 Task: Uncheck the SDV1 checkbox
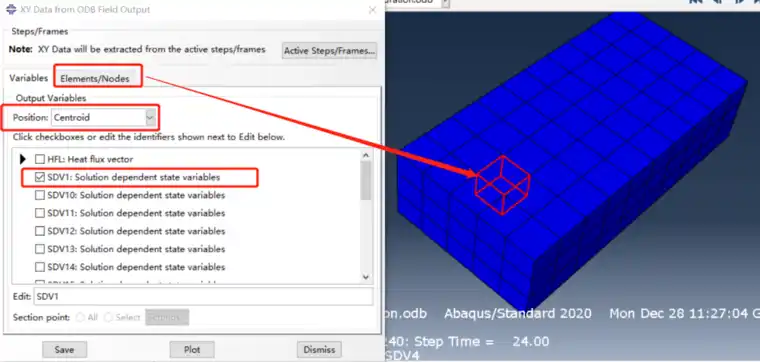click(40, 177)
